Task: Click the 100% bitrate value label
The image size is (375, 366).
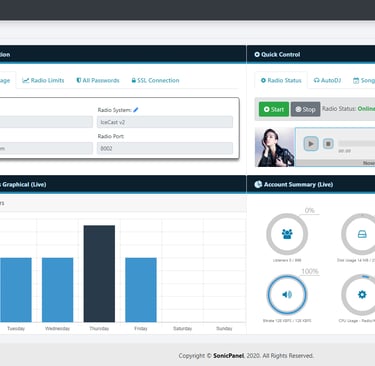Action: (x=310, y=271)
